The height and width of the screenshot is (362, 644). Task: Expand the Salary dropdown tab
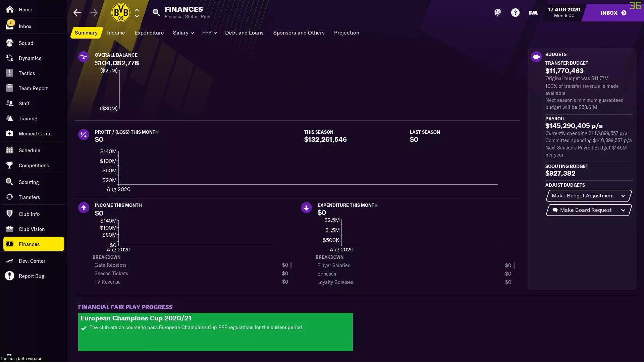[x=183, y=33]
